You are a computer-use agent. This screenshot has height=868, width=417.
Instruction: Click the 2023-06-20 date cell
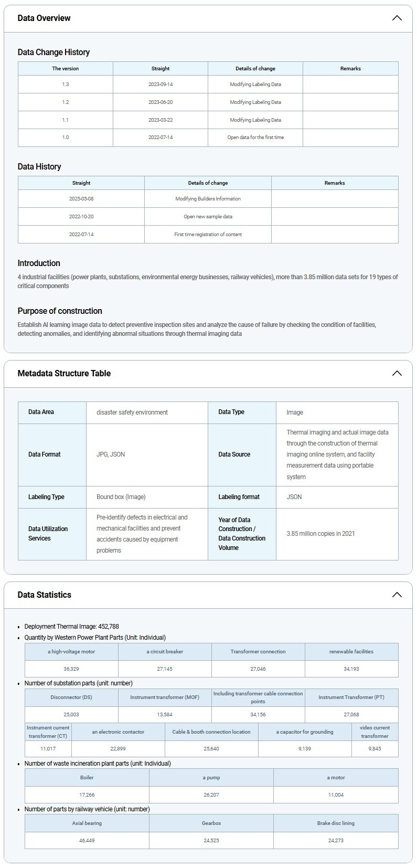[161, 102]
